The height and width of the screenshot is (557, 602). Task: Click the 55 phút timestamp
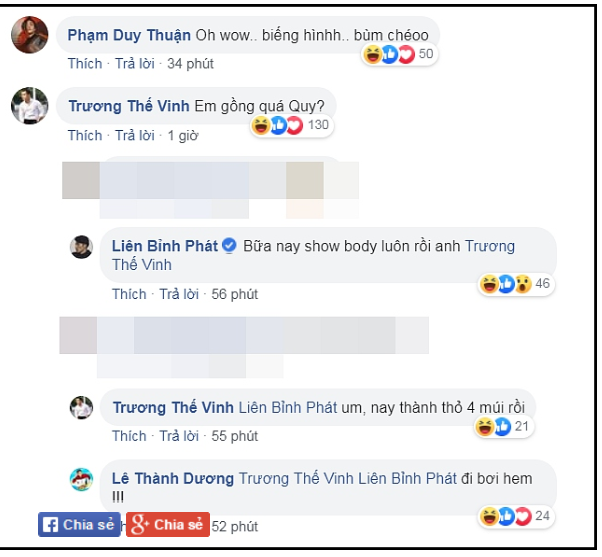click(x=235, y=436)
